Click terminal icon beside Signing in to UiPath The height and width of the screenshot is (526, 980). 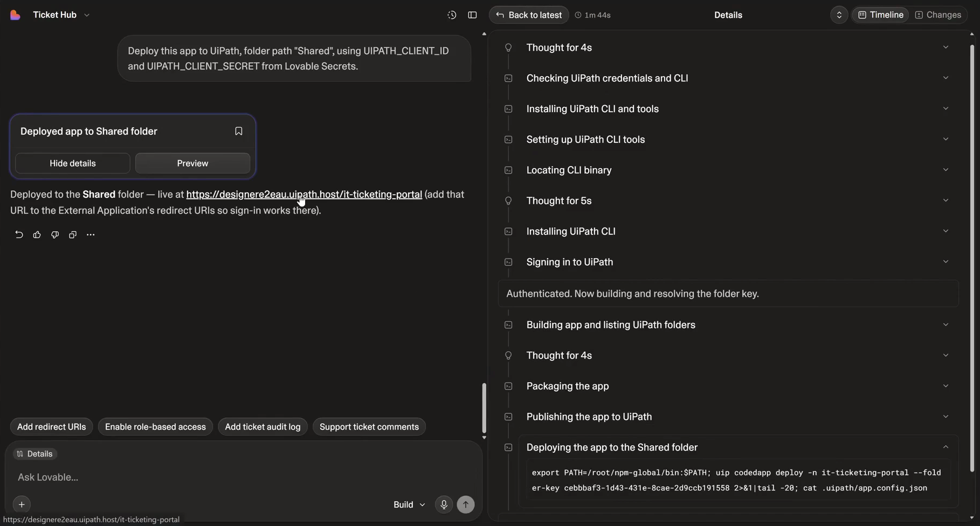tap(508, 262)
